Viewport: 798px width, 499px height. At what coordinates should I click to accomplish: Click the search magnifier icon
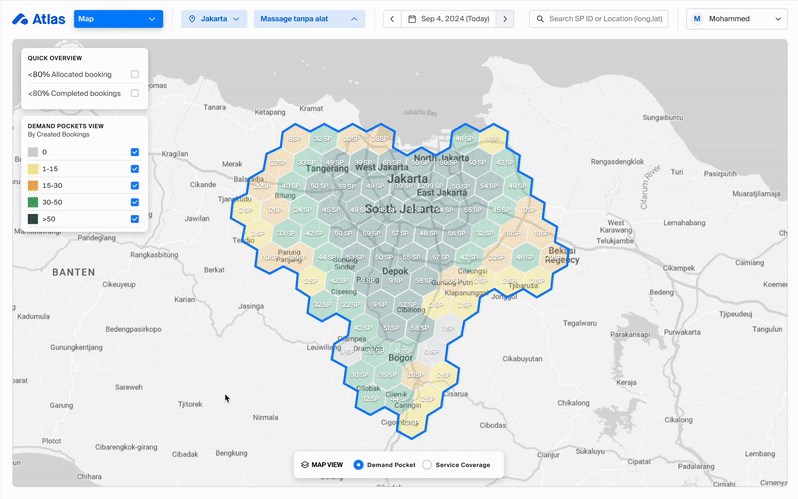[x=540, y=18]
